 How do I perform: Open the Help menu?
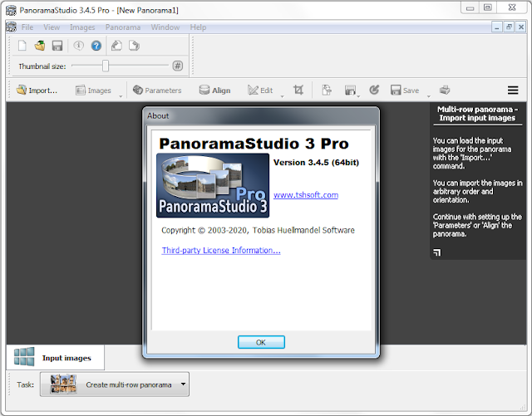click(x=198, y=27)
